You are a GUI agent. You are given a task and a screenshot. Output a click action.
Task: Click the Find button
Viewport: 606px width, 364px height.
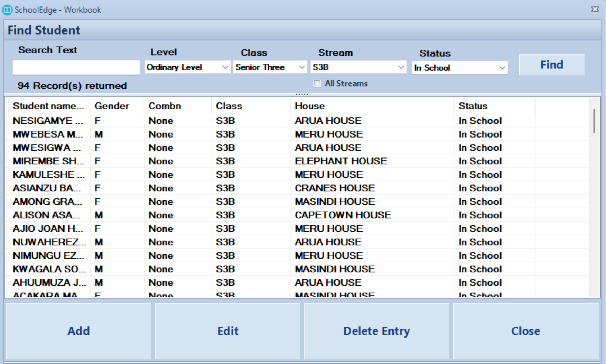[551, 65]
